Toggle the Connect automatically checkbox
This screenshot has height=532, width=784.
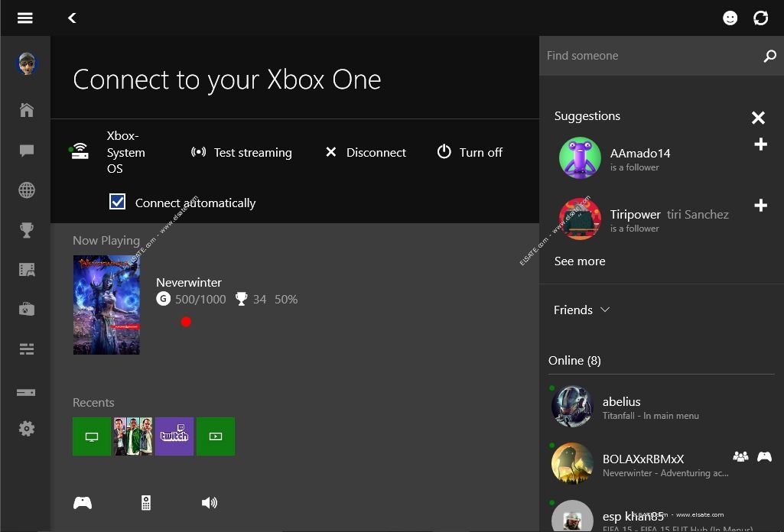click(x=118, y=202)
